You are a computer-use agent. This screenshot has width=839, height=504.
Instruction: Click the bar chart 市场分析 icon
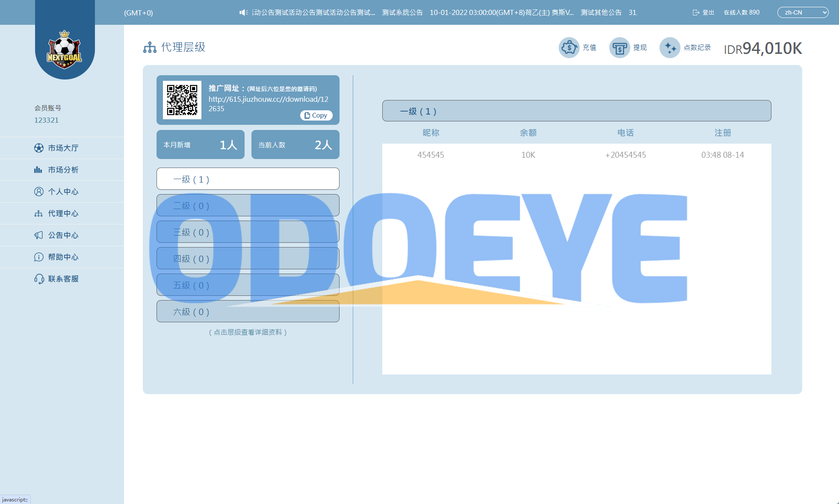click(38, 170)
